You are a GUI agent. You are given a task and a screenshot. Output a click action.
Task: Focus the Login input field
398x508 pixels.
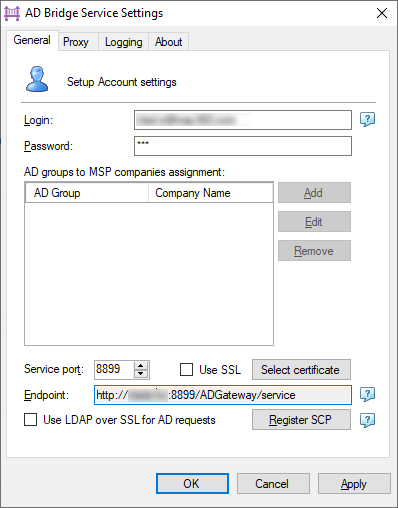[x=243, y=120]
